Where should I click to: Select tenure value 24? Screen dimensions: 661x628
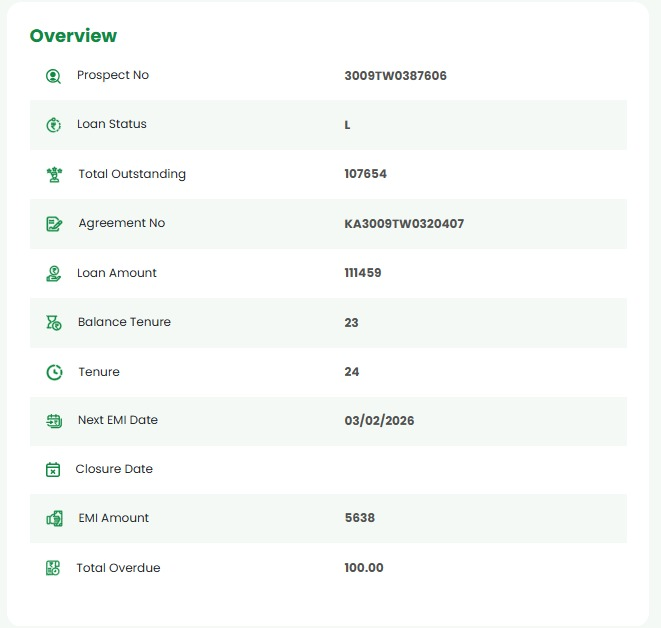[x=352, y=372]
